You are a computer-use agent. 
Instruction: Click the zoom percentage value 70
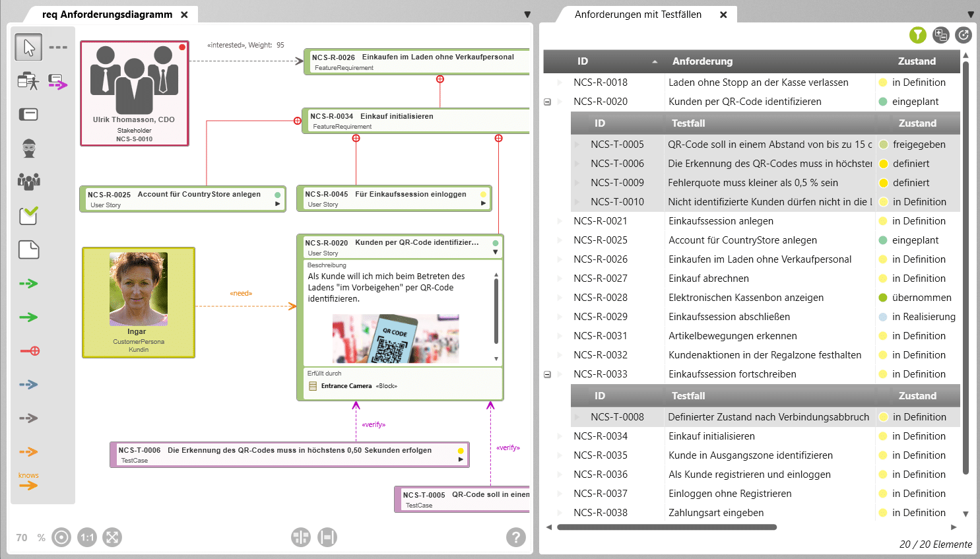[22, 537]
